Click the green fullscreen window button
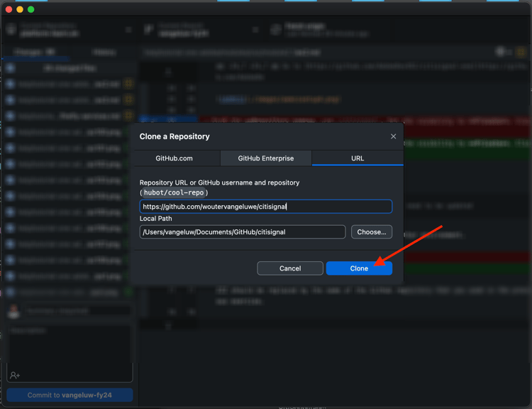 click(31, 9)
